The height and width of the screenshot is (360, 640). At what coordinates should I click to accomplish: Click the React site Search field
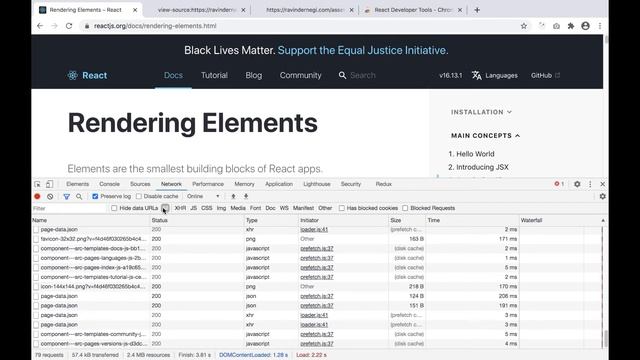(x=362, y=75)
